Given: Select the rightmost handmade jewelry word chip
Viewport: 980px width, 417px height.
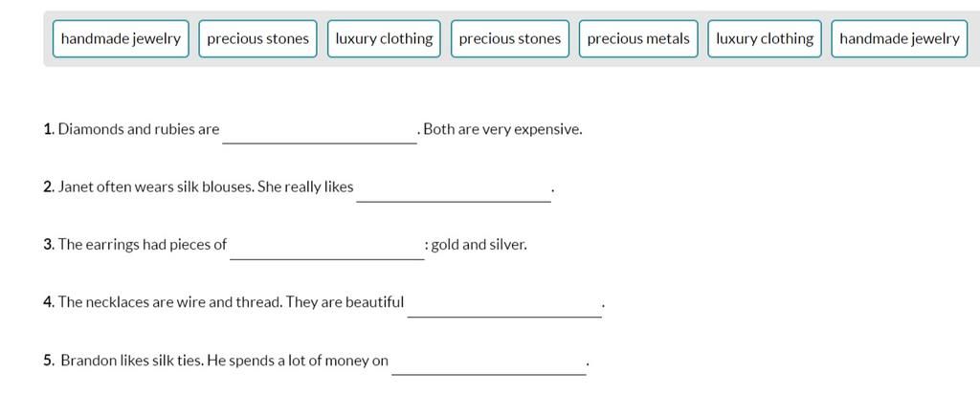Looking at the screenshot, I should (x=899, y=38).
